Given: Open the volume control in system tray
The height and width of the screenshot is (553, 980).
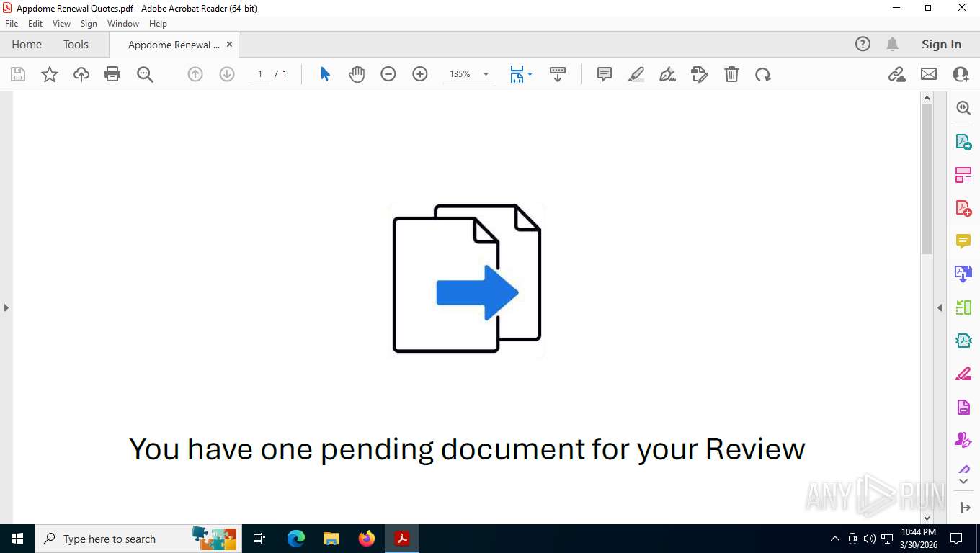Looking at the screenshot, I should coord(870,539).
